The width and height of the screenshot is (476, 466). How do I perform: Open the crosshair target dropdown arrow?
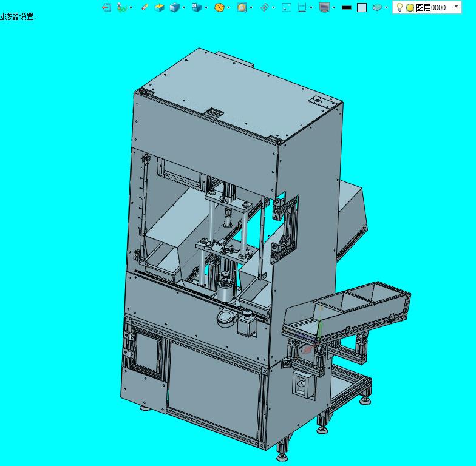pos(273,7)
